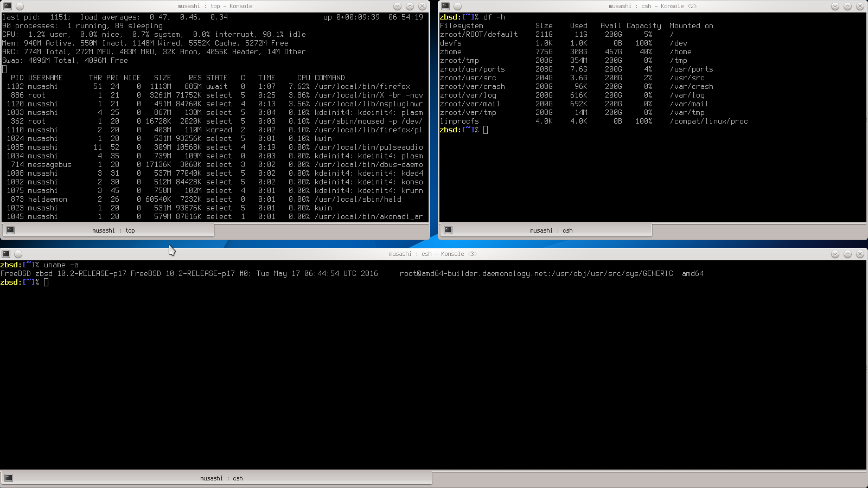Click the 'USERNAME' column header in top
Image resolution: width=868 pixels, height=488 pixels.
tap(46, 78)
